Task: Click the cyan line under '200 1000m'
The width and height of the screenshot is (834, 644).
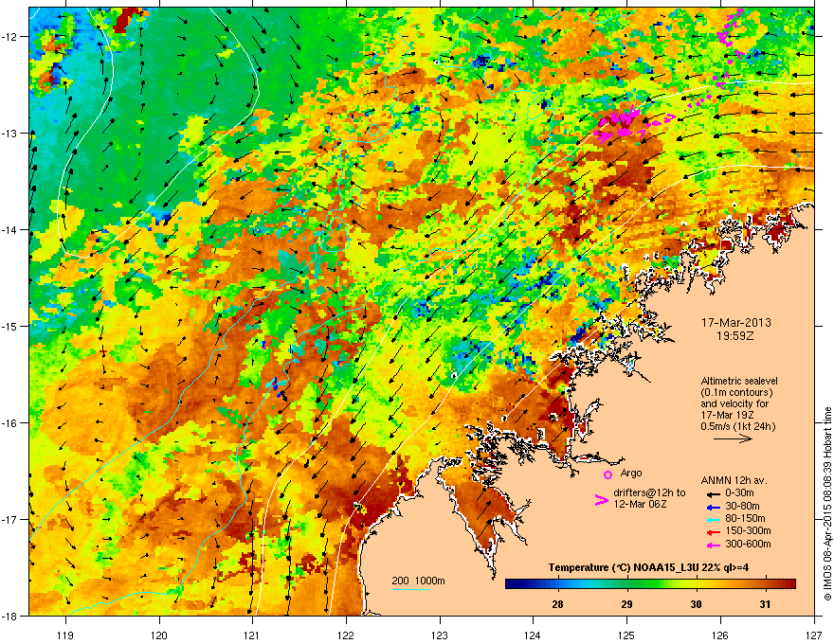Action: (x=411, y=589)
